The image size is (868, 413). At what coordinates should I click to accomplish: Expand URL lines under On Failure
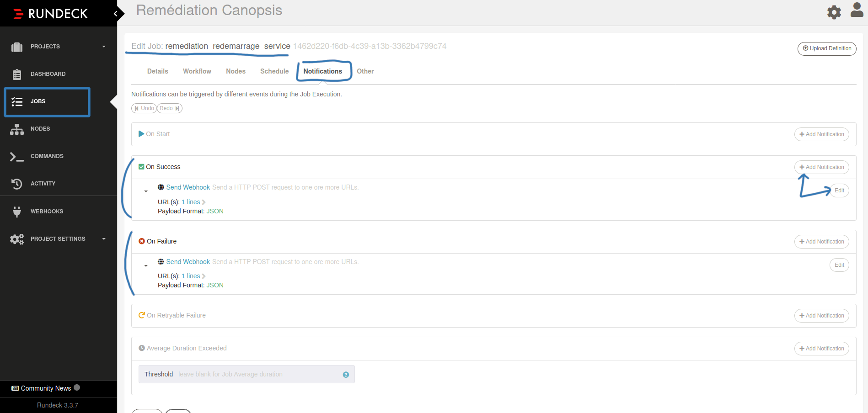[x=193, y=276]
